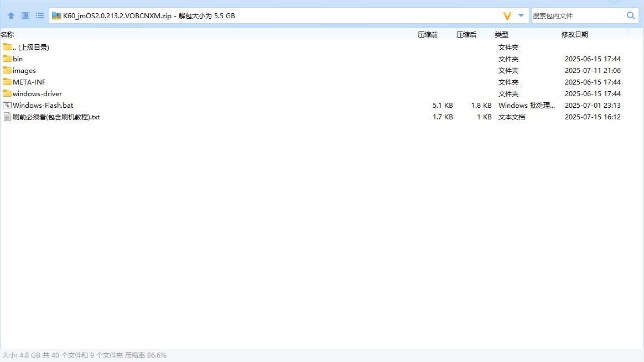This screenshot has height=362, width=644.
Task: Click the archive path text K60_jmOS2.0.213.2.VOBCNXM.zip
Action: click(117, 16)
